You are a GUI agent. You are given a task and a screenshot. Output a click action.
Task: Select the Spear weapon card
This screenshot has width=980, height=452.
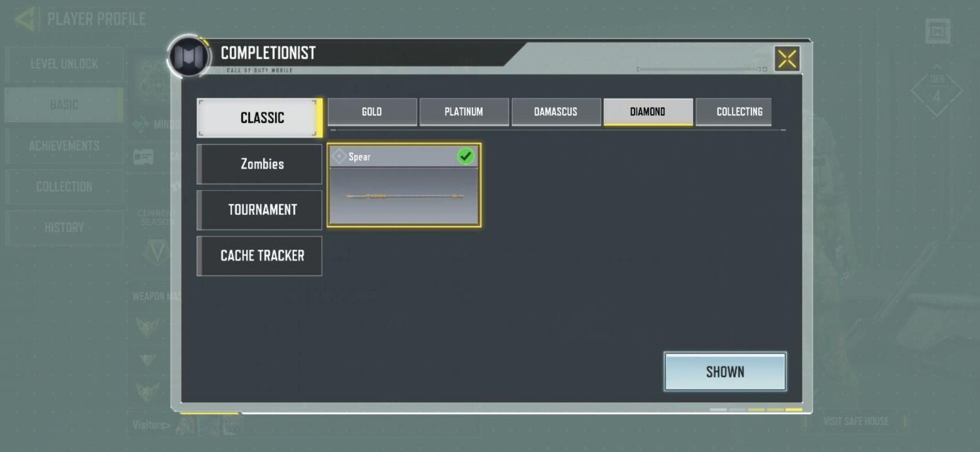[404, 186]
